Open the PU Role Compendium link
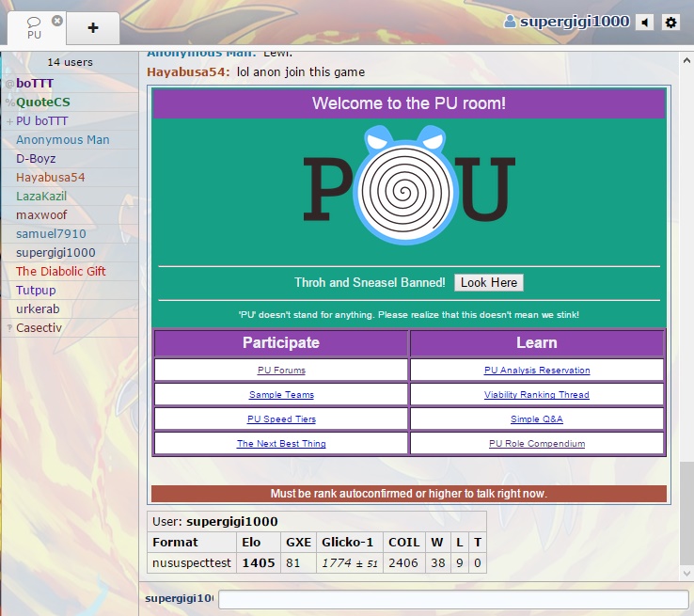The width and height of the screenshot is (694, 616). pos(537,443)
